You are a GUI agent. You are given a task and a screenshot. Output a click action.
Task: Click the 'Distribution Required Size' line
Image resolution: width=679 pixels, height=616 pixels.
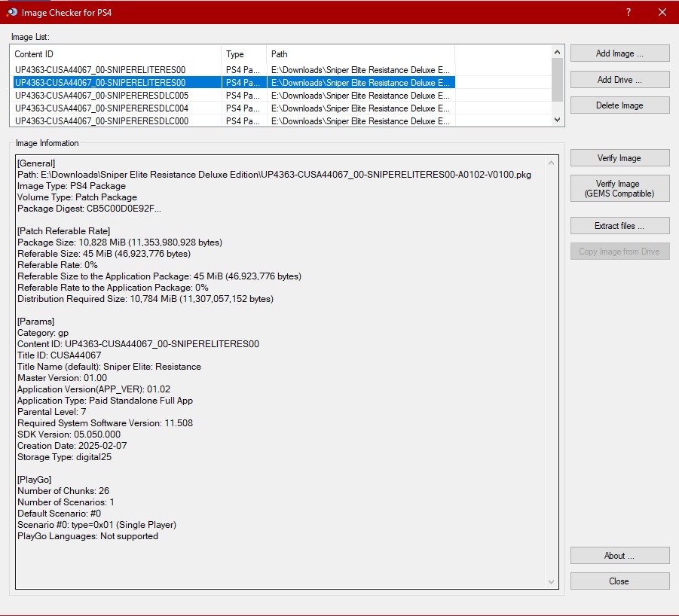click(145, 298)
